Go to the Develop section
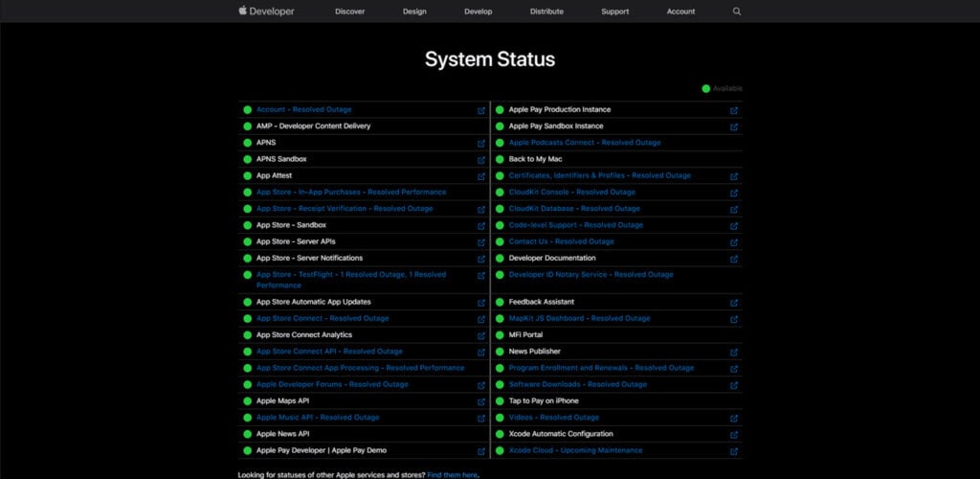 click(479, 11)
